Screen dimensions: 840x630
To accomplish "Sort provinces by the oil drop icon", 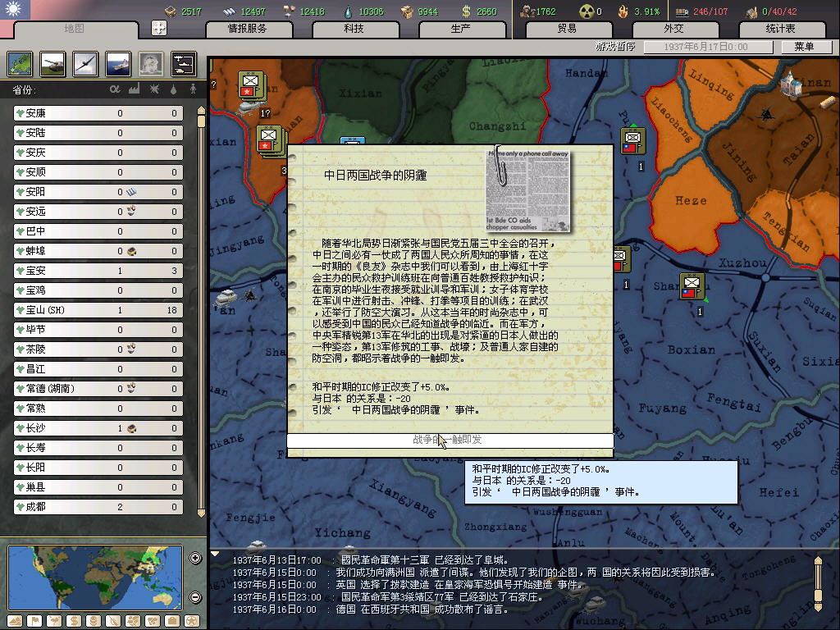I will pos(174,89).
